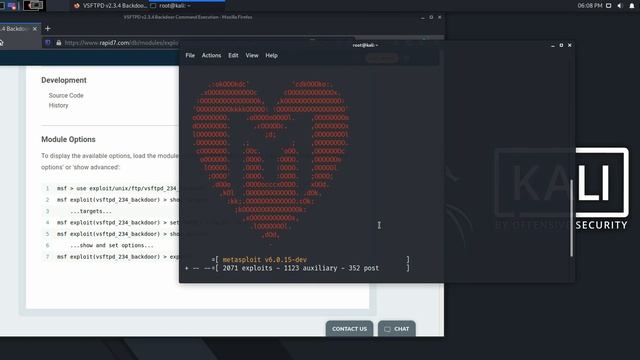The image size is (640, 360).
Task: Focus the rapid7.com URL address bar
Action: (122, 43)
